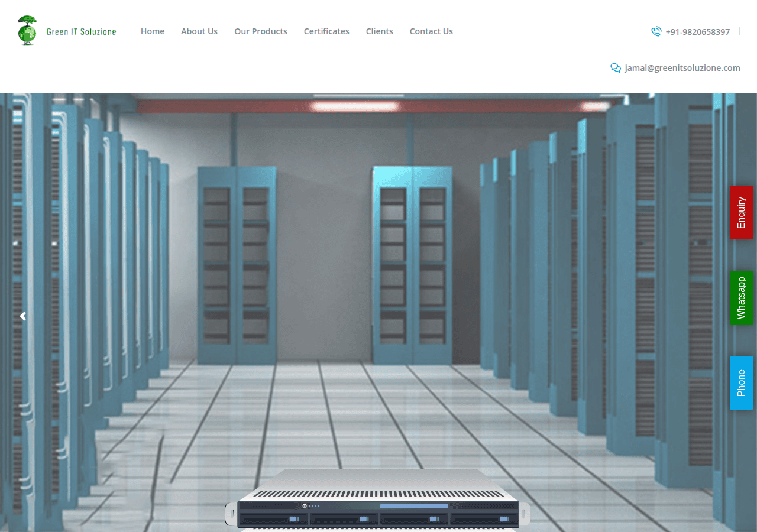
Task: Open the Contact Us page
Action: point(431,31)
